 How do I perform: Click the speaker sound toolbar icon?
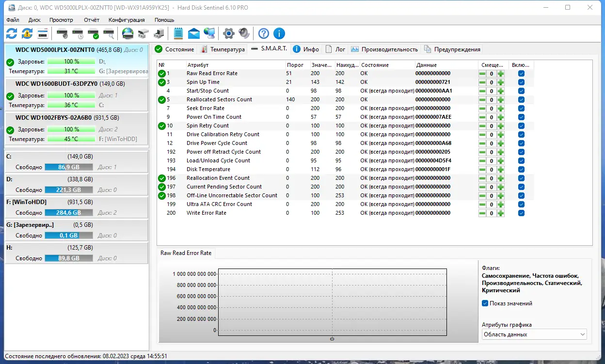244,33
